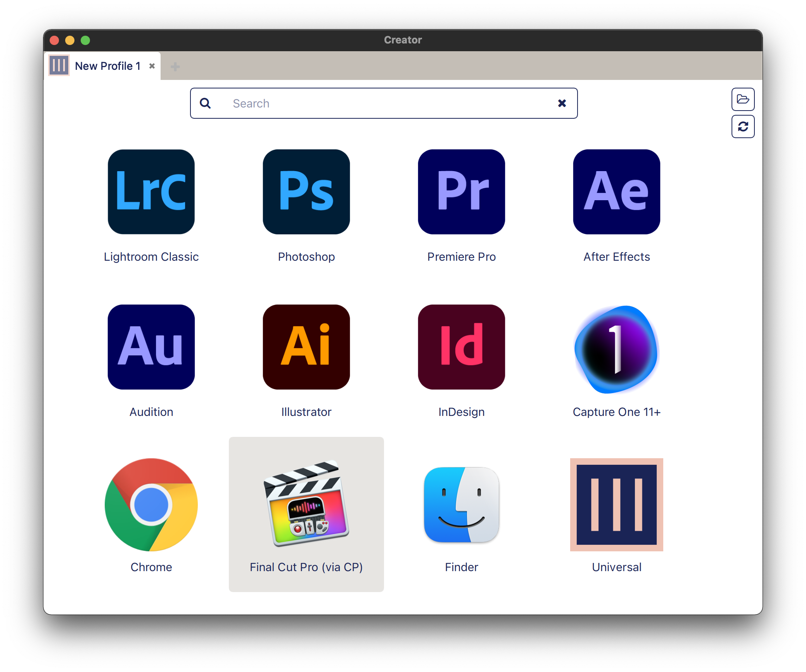806x672 pixels.
Task: Select the Universal profile icon
Action: pos(617,504)
